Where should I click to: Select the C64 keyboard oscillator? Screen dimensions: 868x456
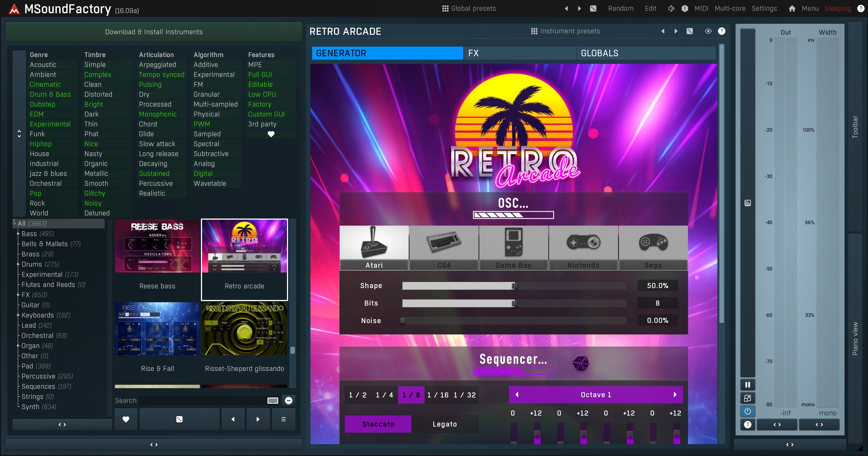click(x=444, y=248)
